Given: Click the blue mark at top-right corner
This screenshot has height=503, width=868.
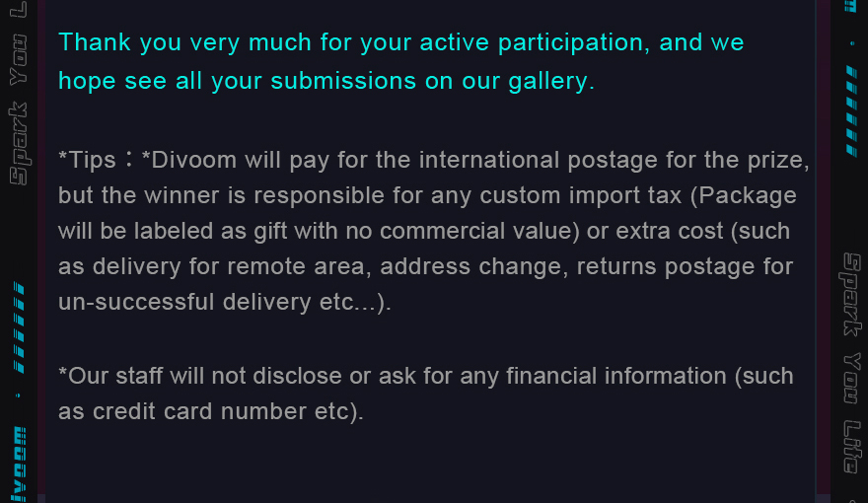Looking at the screenshot, I should 850,6.
